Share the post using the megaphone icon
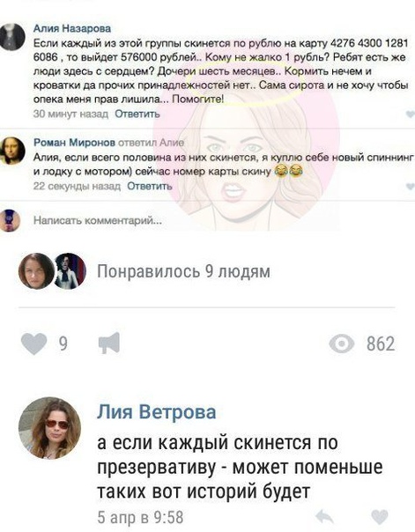The width and height of the screenshot is (415, 532). tap(109, 343)
